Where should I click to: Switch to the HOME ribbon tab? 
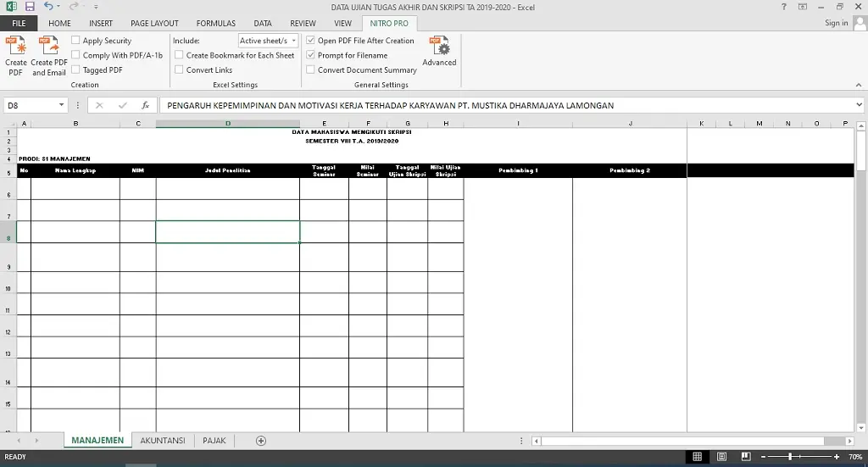(x=59, y=23)
